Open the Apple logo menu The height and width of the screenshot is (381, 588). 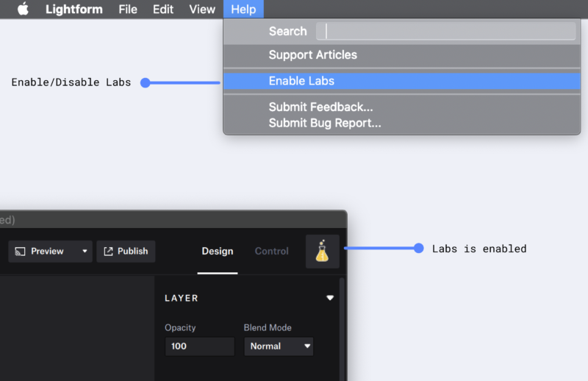coord(23,10)
